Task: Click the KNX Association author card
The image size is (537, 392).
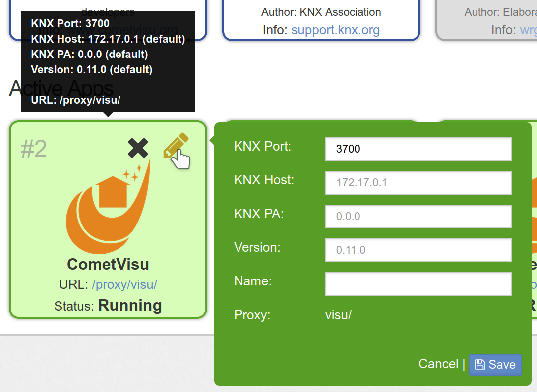Action: click(321, 20)
